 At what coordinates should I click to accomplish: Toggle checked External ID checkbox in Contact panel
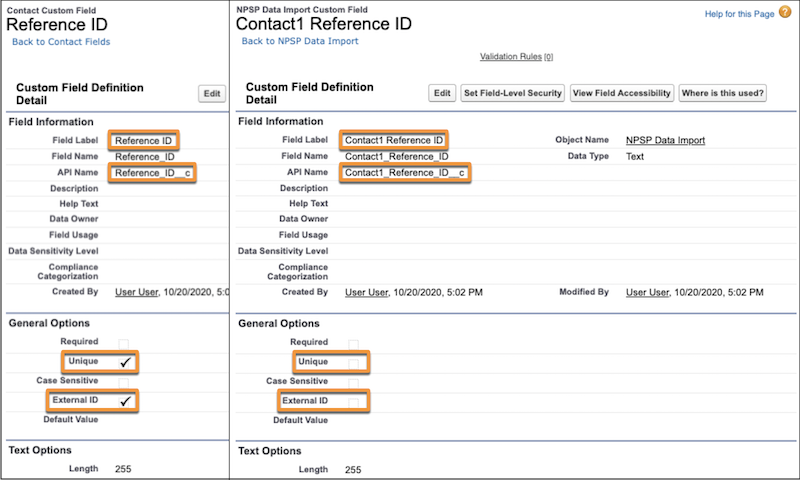(x=125, y=401)
